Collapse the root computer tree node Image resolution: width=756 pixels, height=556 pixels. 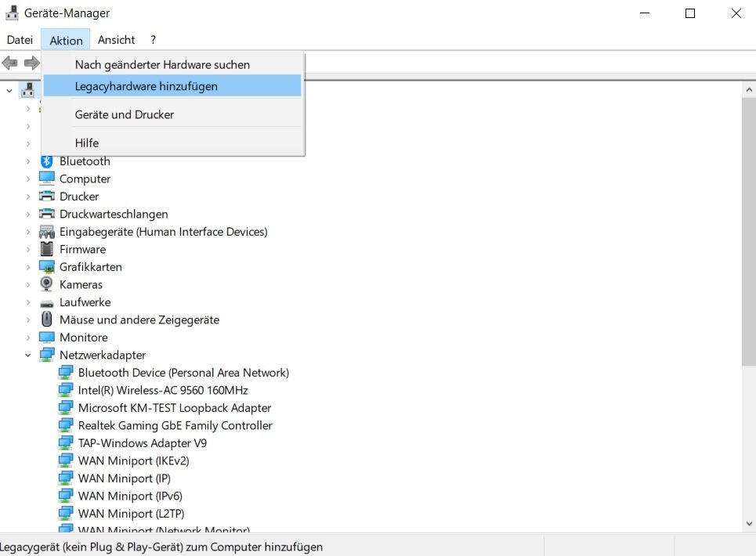click(9, 91)
